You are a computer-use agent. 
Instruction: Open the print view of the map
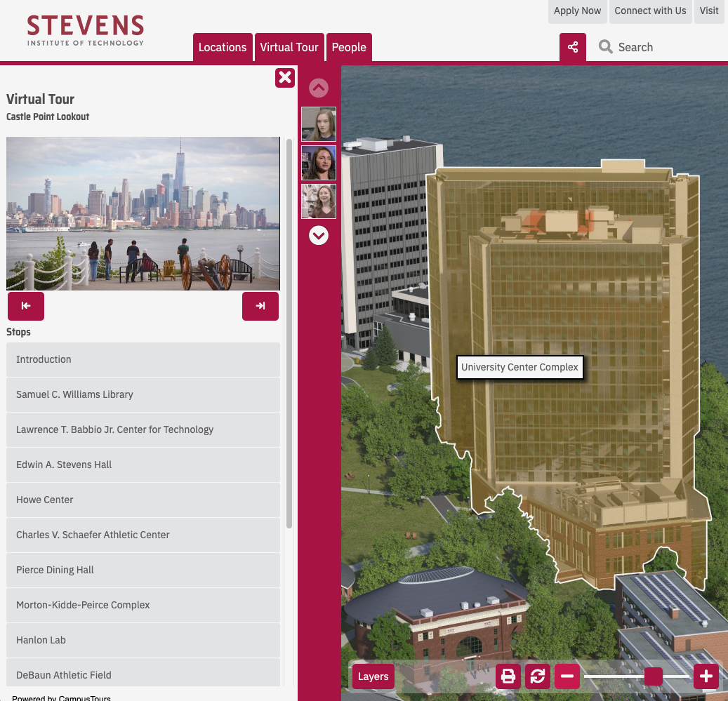pos(508,676)
